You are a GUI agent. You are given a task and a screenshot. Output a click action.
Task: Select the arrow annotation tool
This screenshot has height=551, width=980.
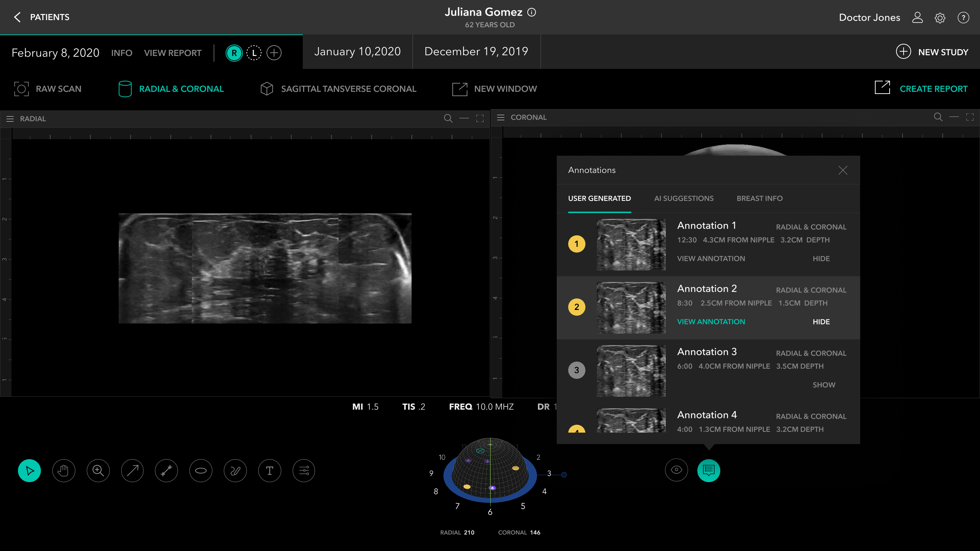click(x=132, y=471)
